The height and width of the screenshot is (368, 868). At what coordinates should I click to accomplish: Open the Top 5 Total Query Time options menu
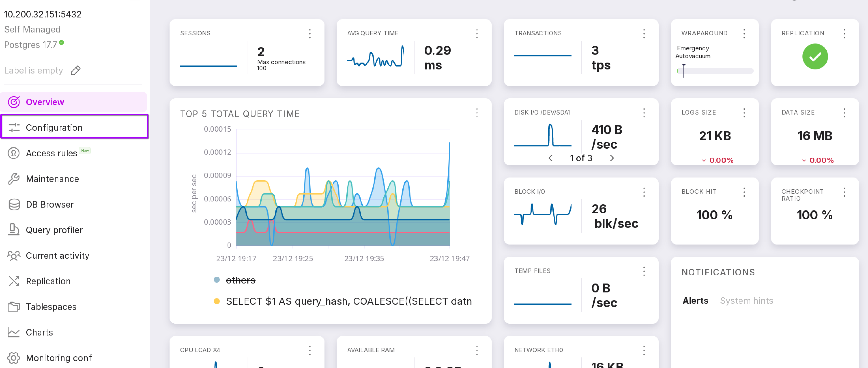[x=476, y=113]
